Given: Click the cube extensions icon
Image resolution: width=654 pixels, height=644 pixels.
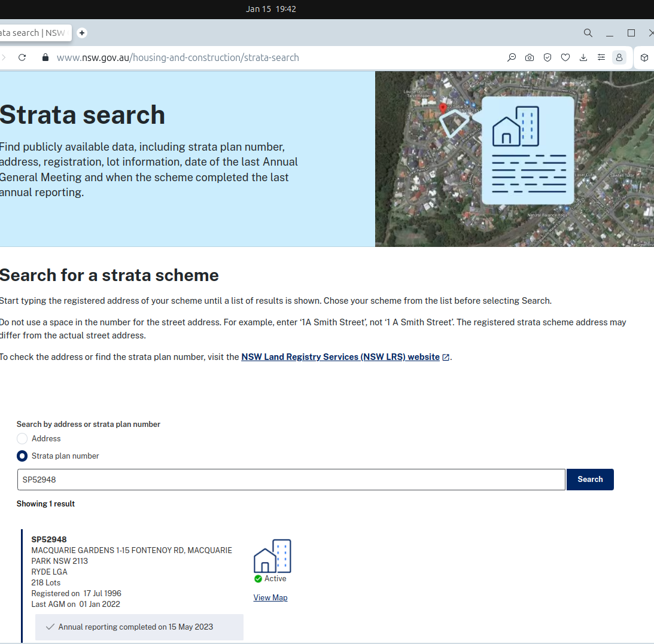Looking at the screenshot, I should click(644, 57).
